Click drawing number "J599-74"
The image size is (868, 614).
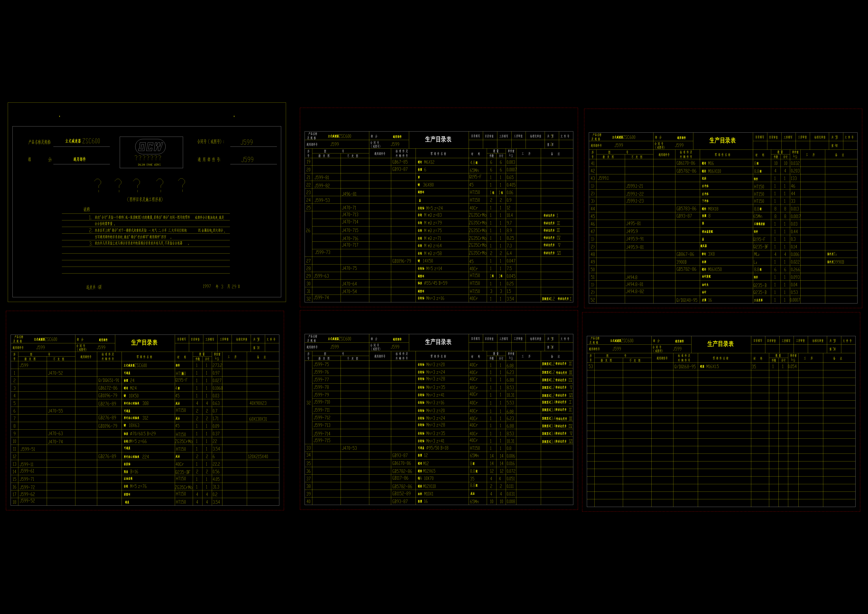coord(321,298)
